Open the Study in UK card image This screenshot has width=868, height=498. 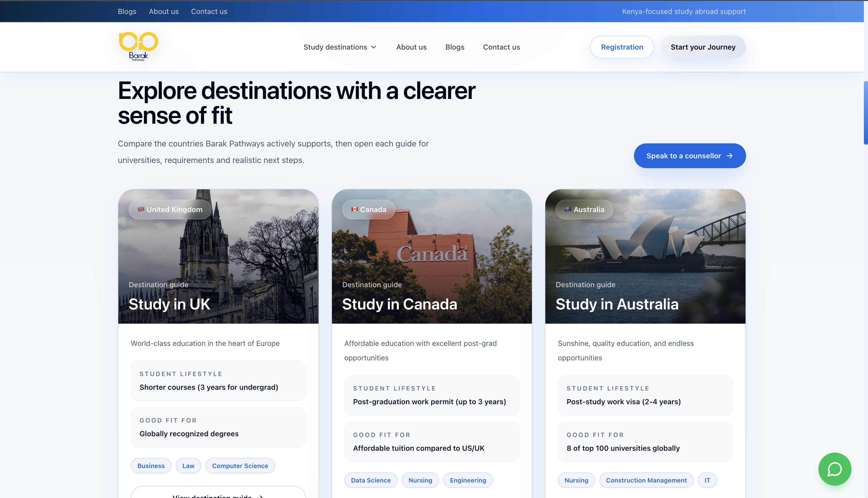coord(218,256)
